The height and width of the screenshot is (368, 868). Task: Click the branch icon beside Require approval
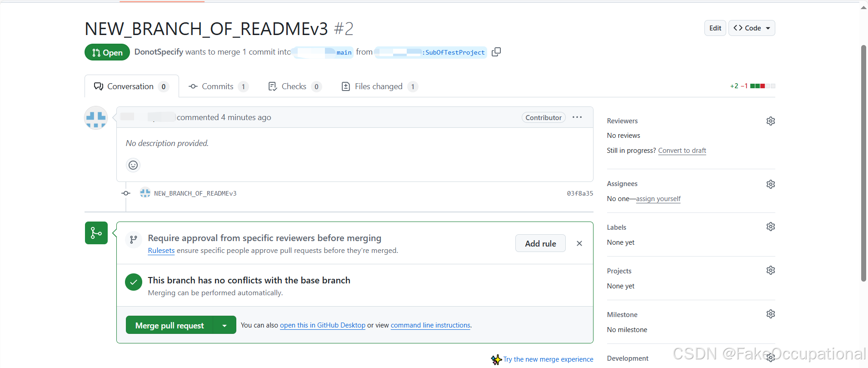point(134,239)
